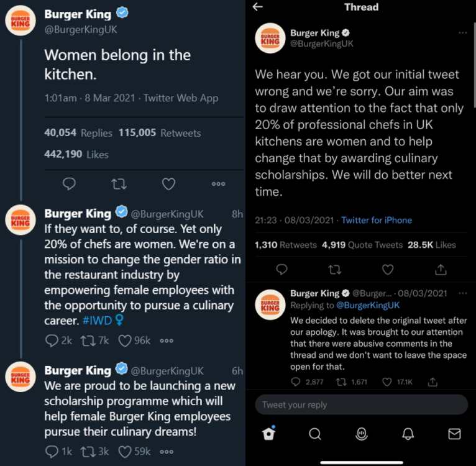Image resolution: width=476 pixels, height=466 pixels.
Task: Expand more options on the scholarship programme tweet
Action: [x=166, y=452]
